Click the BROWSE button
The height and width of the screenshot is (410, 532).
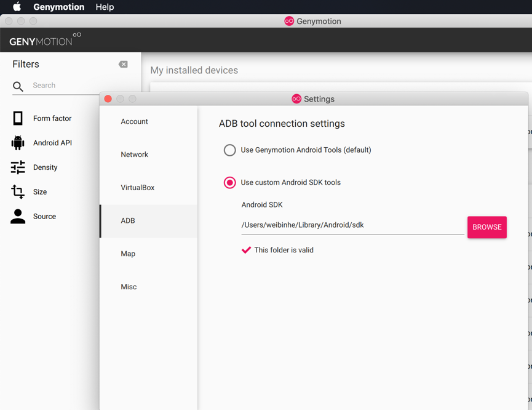point(487,227)
